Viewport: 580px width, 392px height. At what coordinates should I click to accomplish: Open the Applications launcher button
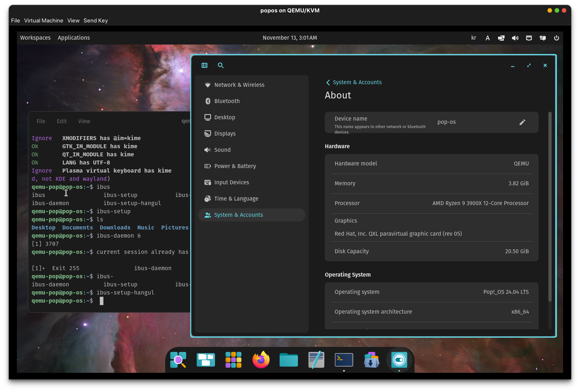point(74,38)
